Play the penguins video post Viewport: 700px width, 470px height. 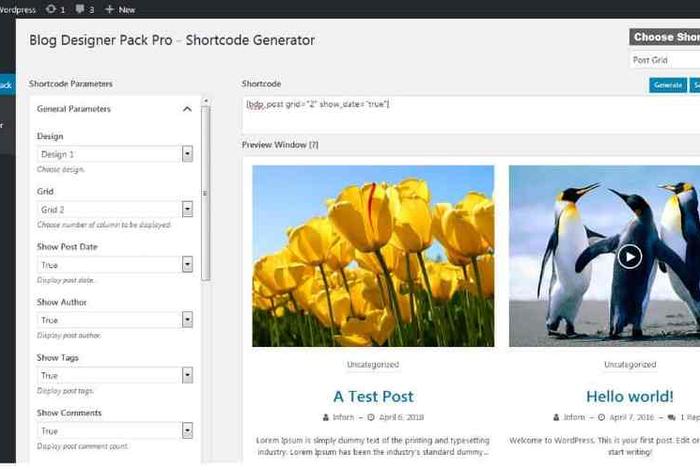point(629,256)
